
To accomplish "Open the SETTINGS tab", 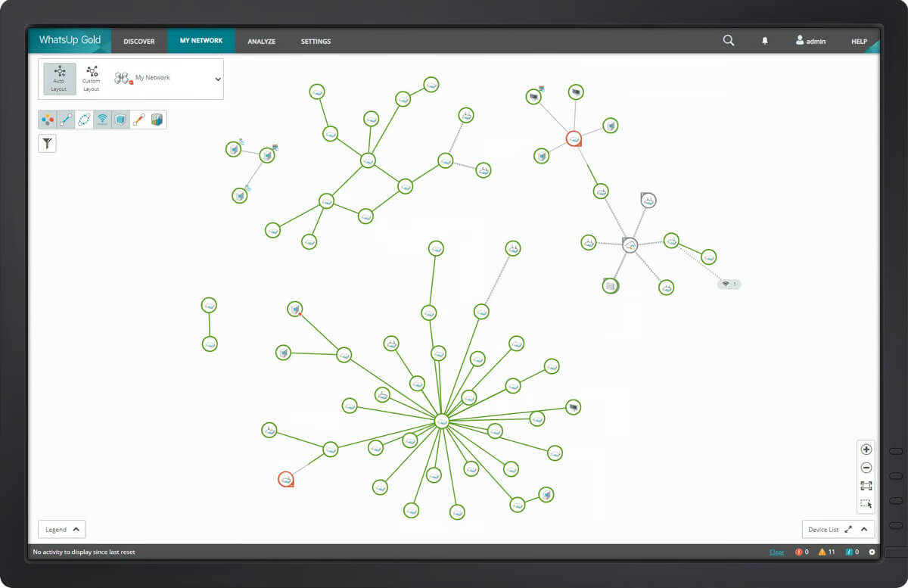I will point(316,42).
